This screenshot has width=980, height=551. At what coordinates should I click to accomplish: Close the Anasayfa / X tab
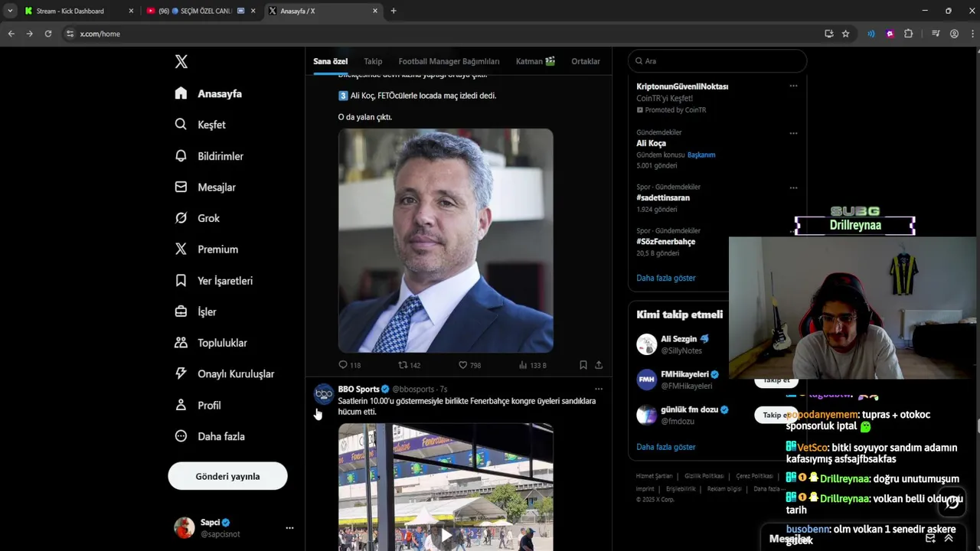(375, 11)
